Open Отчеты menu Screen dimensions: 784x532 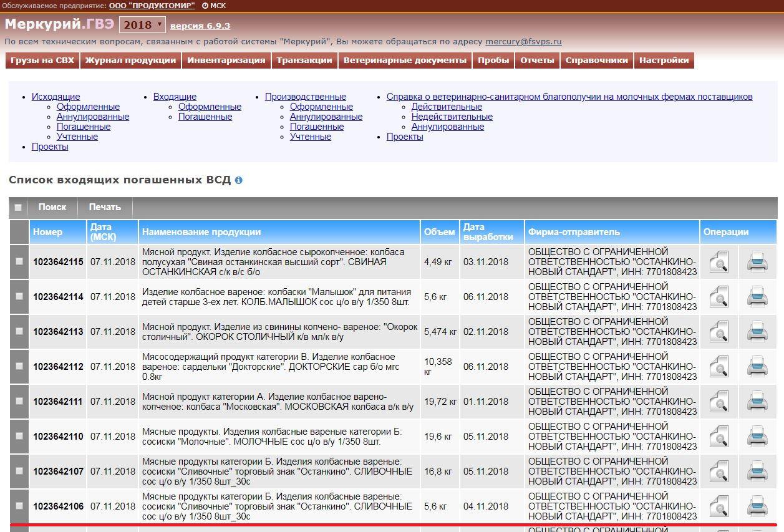[537, 60]
